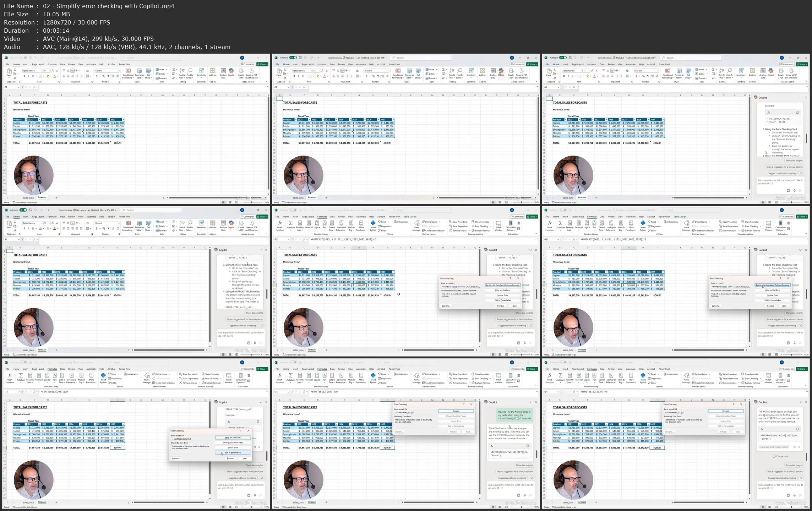Collapse the ribbon chevron in bottom-left frame
The height and width of the screenshot is (511, 812).
pyautogui.click(x=267, y=386)
